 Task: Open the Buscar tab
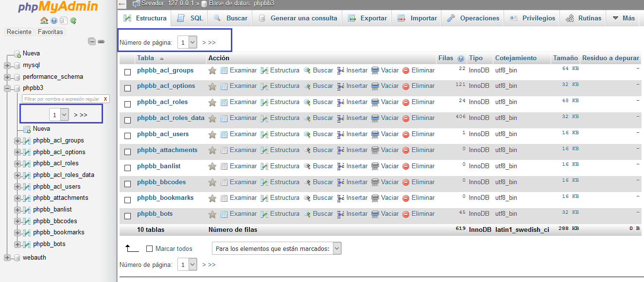click(x=230, y=18)
